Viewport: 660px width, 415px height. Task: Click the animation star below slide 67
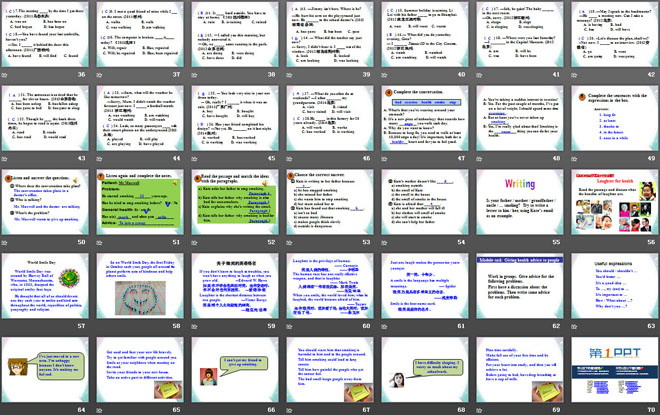[x=290, y=410]
